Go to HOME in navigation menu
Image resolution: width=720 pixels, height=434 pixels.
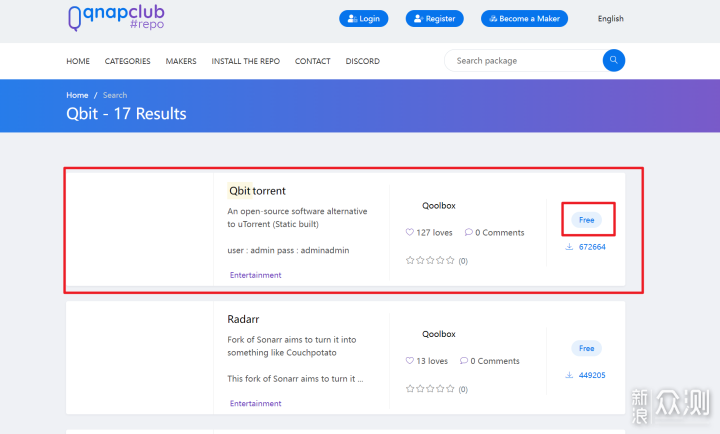(78, 61)
